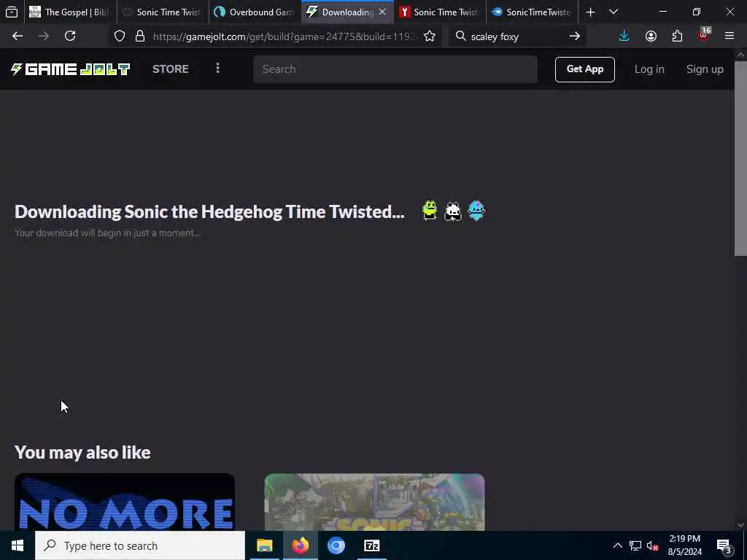List all tabs dropdown chevron
The height and width of the screenshot is (560, 747).
pos(614,12)
